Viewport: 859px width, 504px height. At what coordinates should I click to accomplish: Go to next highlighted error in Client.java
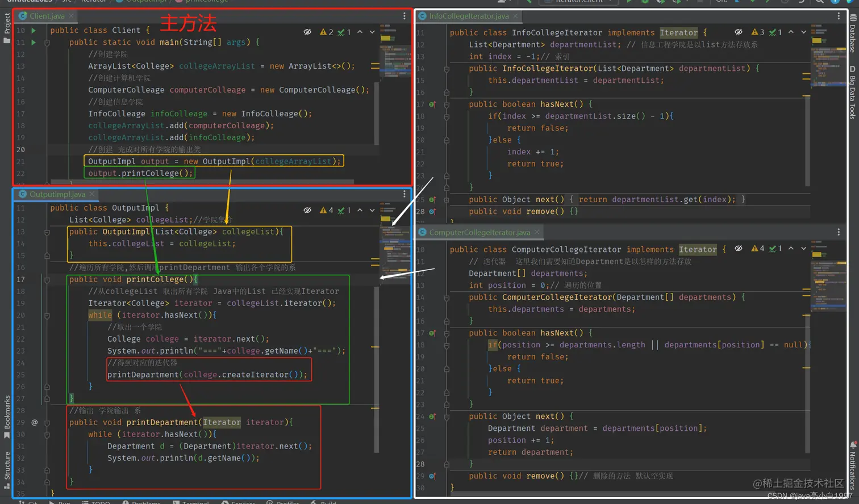tap(372, 32)
